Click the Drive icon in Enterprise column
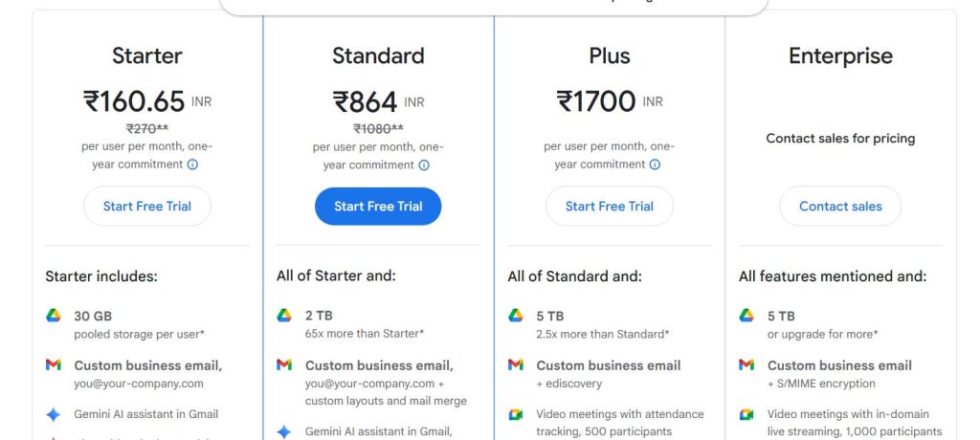The image size is (980, 440). (746, 316)
